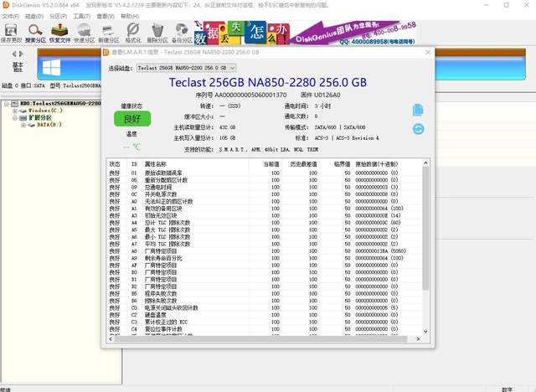This screenshot has width=536, height=392.
Task: Open the 磁盘(D) menu
Action: point(34,16)
